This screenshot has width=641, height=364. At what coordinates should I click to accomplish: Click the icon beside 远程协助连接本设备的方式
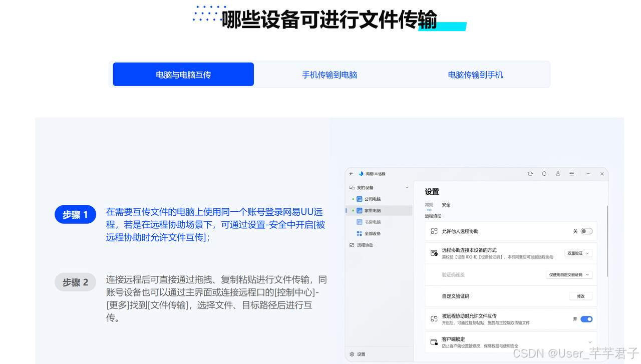pos(434,253)
